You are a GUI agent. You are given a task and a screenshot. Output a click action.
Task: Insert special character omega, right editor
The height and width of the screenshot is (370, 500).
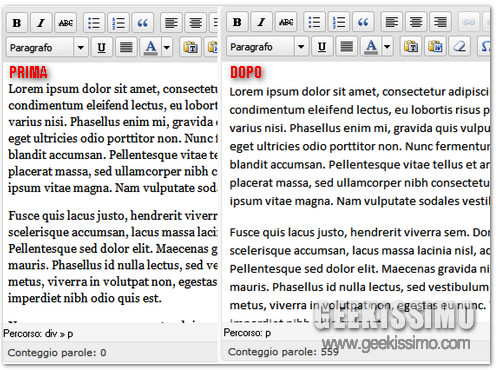coord(485,47)
